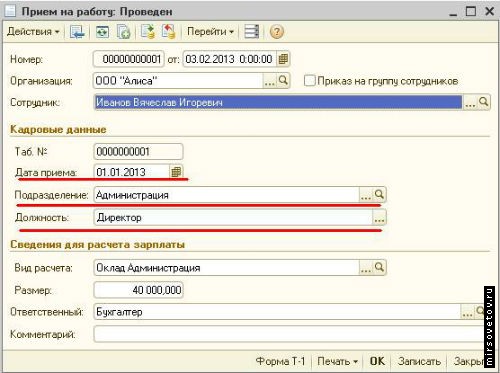Click the copy document toolbar icon
The image size is (500, 373).
click(123, 32)
